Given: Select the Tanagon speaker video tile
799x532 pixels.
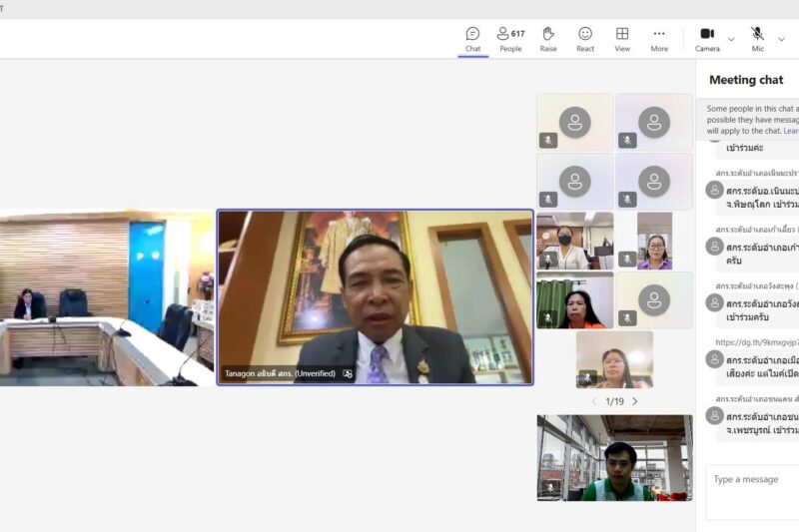Looking at the screenshot, I should tap(376, 297).
